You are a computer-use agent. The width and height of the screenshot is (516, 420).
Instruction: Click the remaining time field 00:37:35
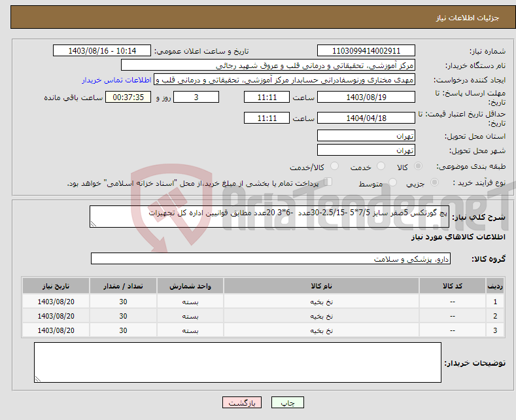128,97
